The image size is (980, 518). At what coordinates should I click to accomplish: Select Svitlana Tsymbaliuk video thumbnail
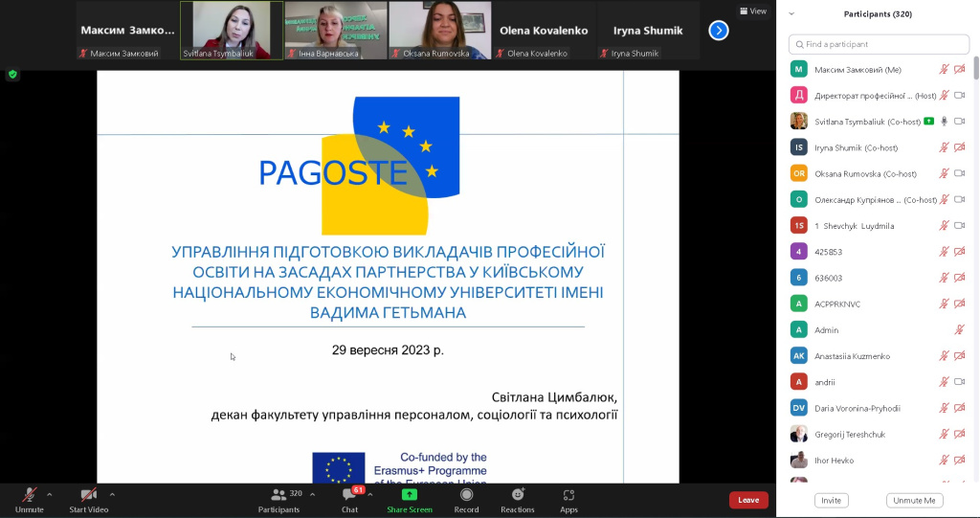click(232, 30)
